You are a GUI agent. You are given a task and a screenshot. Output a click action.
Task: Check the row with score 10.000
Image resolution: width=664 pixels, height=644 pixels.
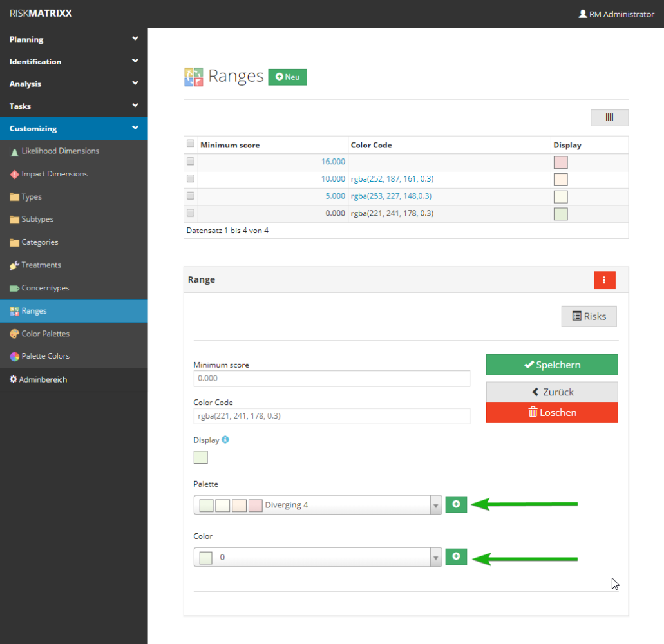(x=191, y=178)
